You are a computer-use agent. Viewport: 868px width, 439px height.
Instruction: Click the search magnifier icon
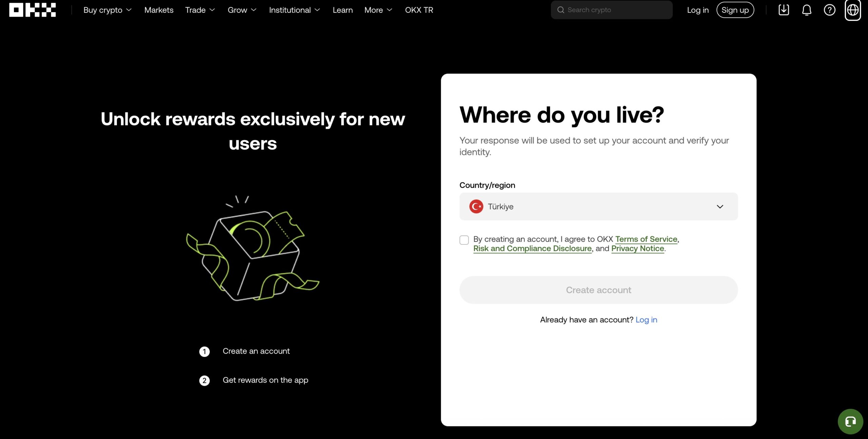(561, 10)
